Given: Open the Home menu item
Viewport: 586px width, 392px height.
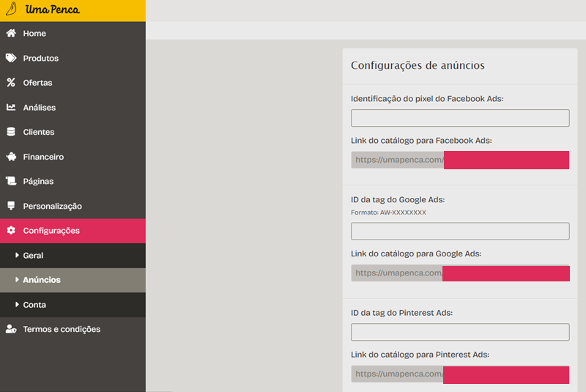Looking at the screenshot, I should pos(73,33).
